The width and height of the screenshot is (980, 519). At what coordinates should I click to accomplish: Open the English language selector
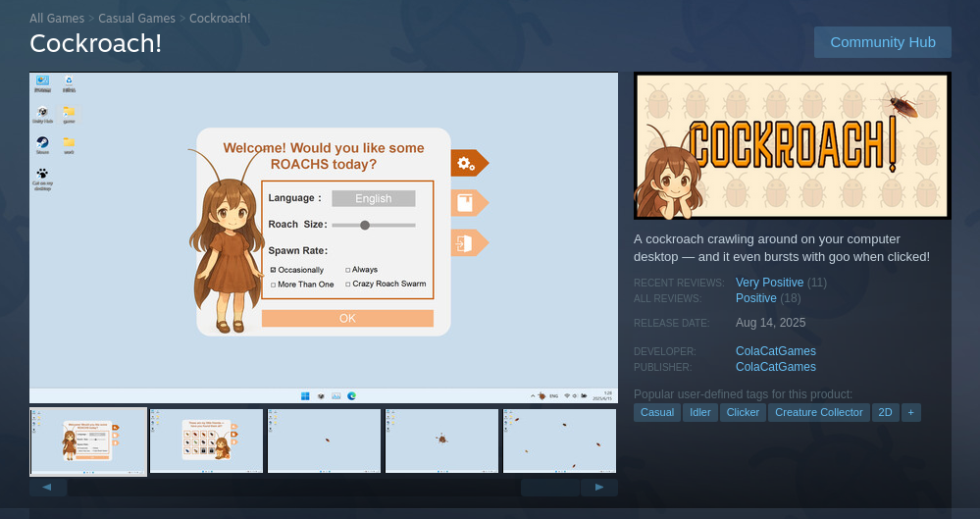[x=373, y=198]
